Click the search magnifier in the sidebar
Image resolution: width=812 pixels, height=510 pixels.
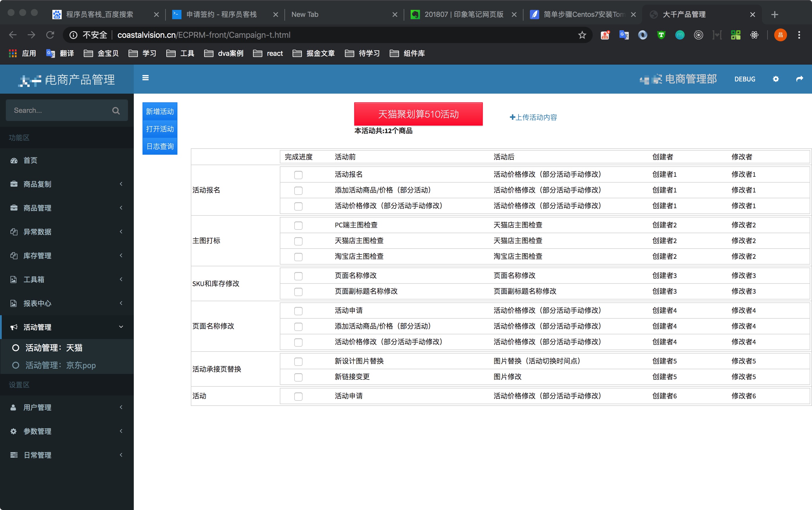coord(116,110)
